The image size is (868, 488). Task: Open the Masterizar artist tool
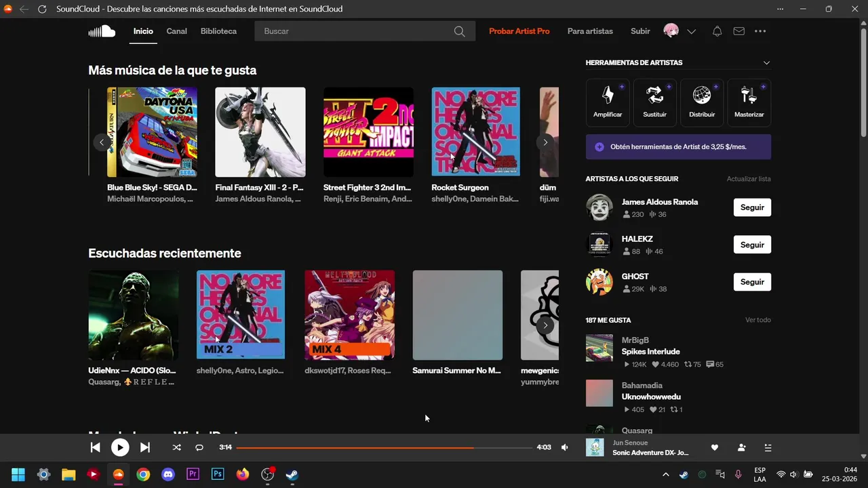click(x=749, y=103)
